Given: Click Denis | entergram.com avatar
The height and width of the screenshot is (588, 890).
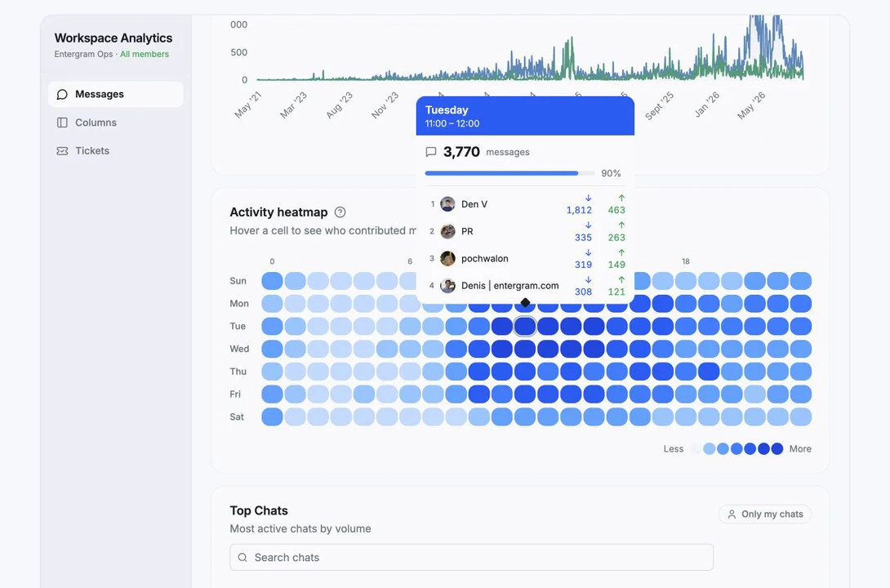Looking at the screenshot, I should [x=447, y=286].
